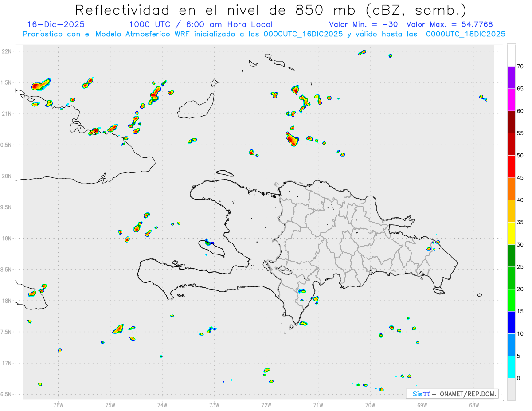Click the colorbar label '20'
This screenshot has height=411, width=532.
[520, 289]
